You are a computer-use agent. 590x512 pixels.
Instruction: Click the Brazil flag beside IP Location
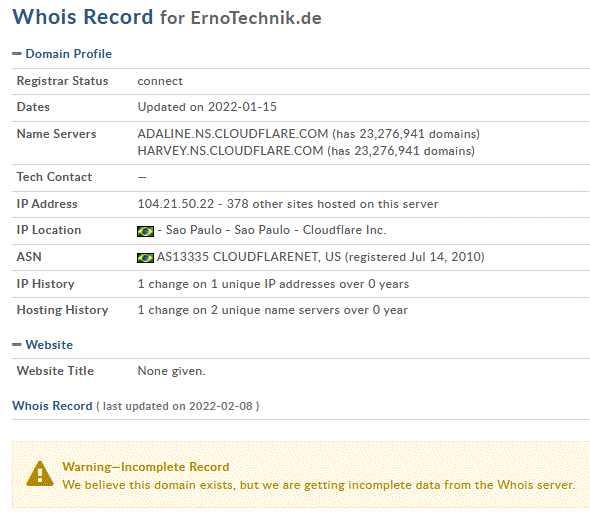click(x=145, y=231)
